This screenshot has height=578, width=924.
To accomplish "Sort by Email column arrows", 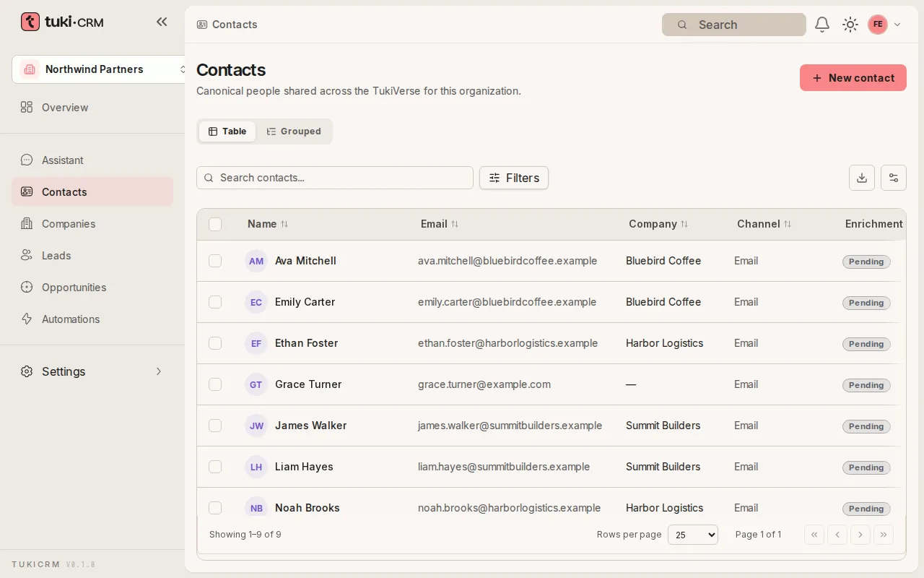I will (455, 224).
